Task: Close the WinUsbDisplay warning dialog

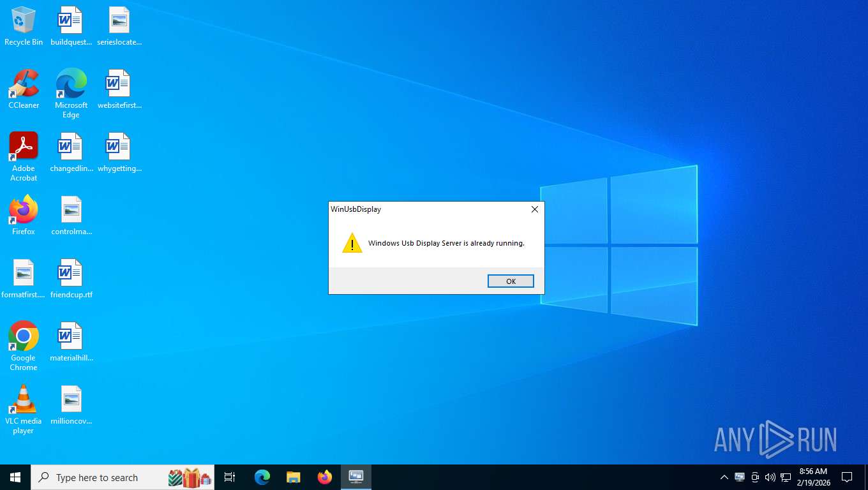Action: [535, 209]
